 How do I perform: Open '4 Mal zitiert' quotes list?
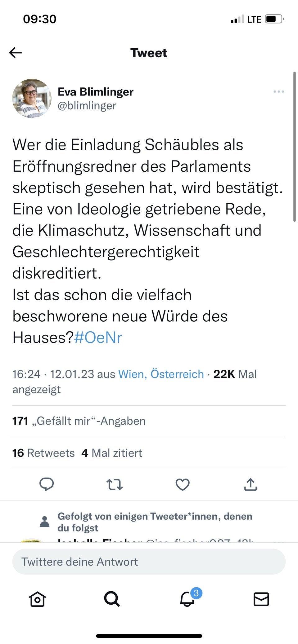click(x=112, y=453)
